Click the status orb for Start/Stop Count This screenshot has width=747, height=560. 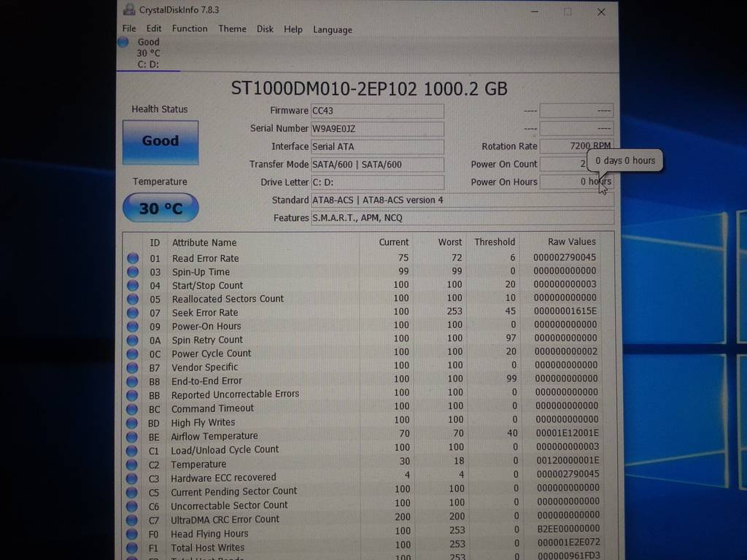point(133,286)
